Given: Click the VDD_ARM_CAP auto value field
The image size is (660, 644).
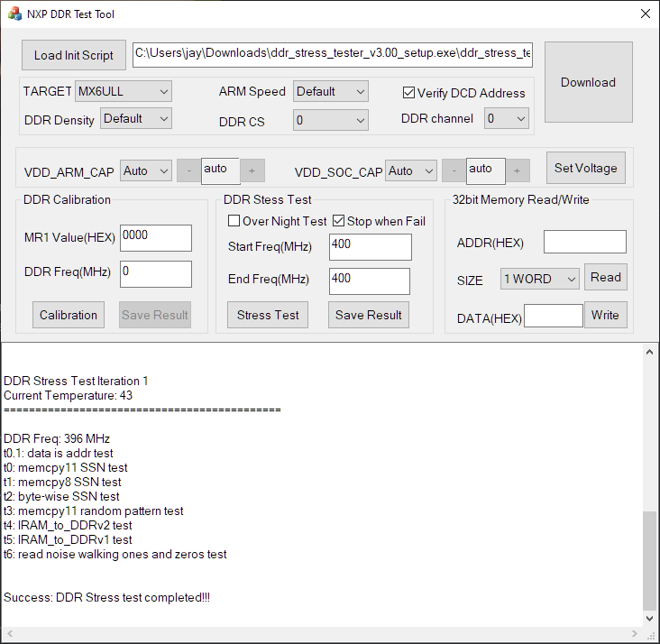Looking at the screenshot, I should coord(221,171).
